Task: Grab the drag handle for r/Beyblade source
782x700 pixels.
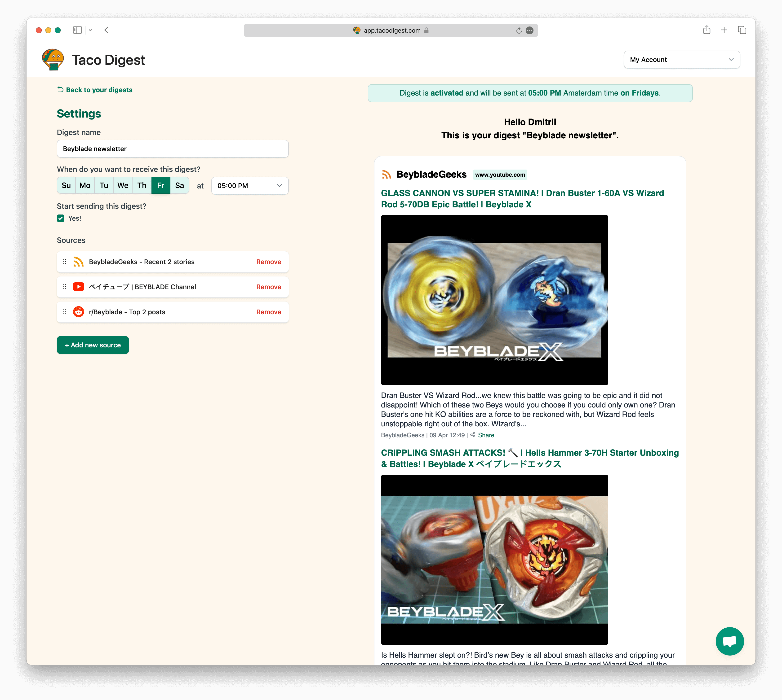Action: (65, 312)
